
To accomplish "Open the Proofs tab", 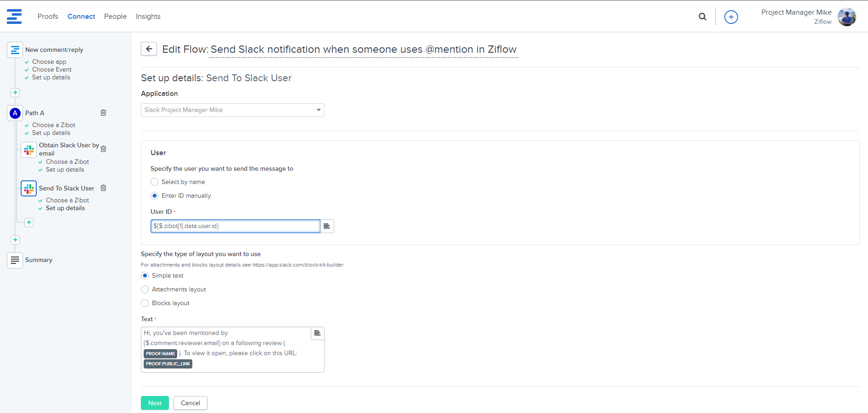I will 48,17.
